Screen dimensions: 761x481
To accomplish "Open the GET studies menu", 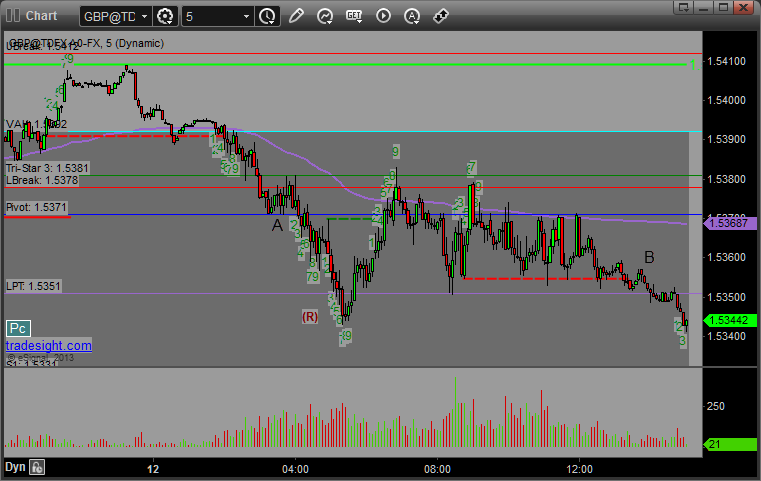I will pos(354,16).
